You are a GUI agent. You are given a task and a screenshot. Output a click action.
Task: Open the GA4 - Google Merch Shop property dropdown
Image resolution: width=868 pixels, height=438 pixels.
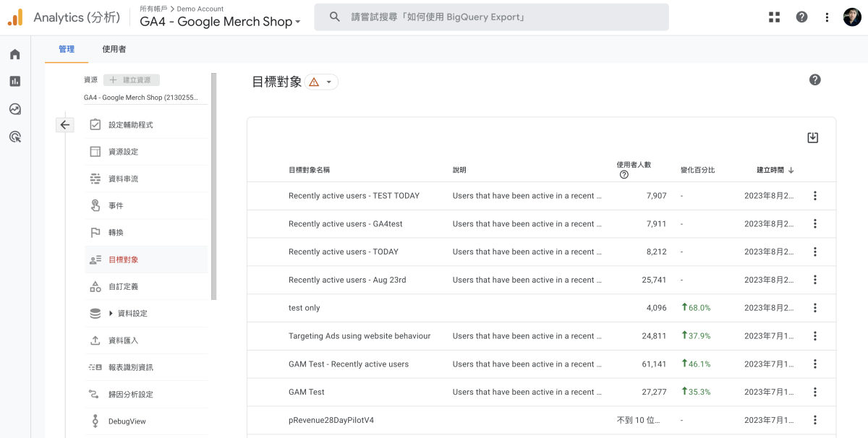click(220, 22)
